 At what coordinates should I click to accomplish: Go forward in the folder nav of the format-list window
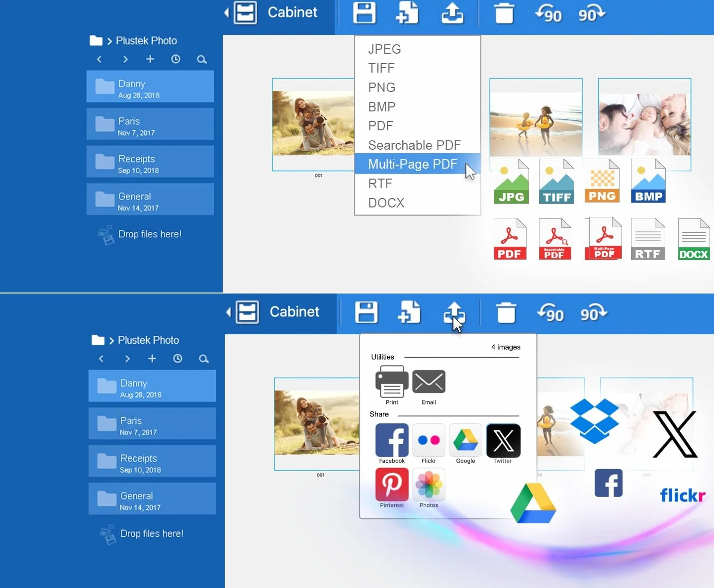pyautogui.click(x=125, y=59)
